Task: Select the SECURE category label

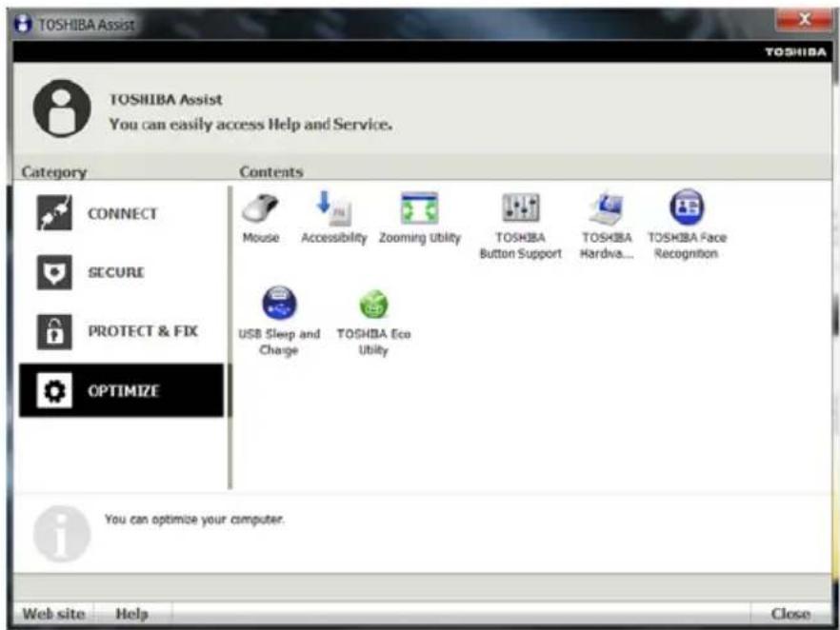Action: (x=116, y=272)
